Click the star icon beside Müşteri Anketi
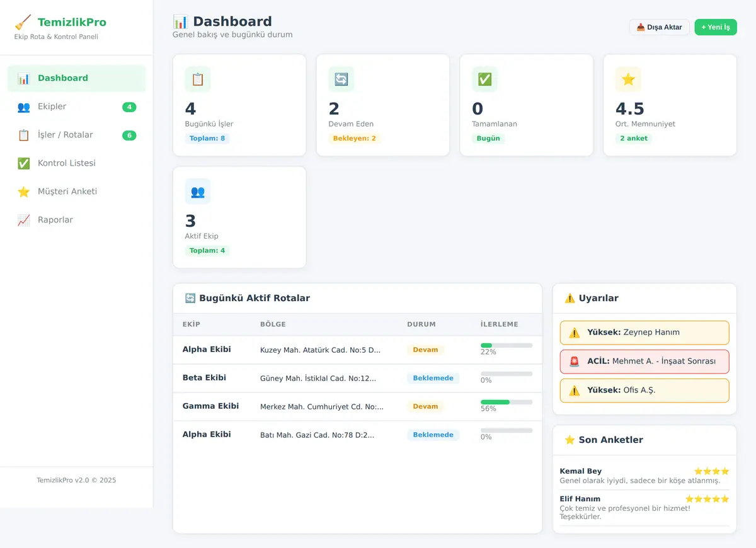756x548 pixels. point(24,192)
